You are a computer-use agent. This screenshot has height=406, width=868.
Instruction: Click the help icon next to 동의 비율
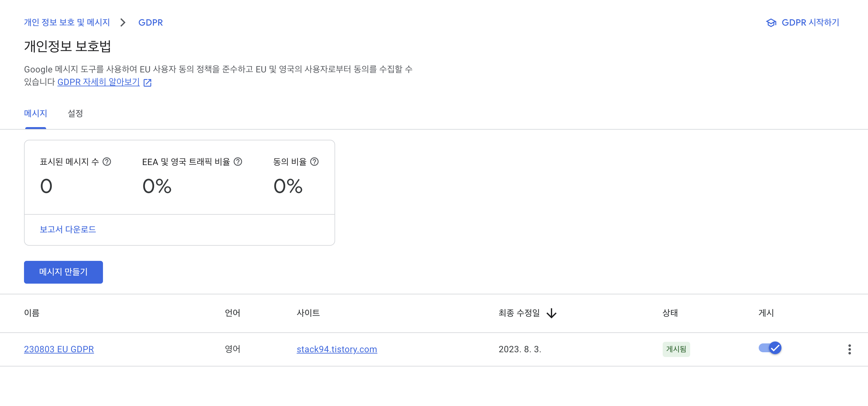(314, 162)
